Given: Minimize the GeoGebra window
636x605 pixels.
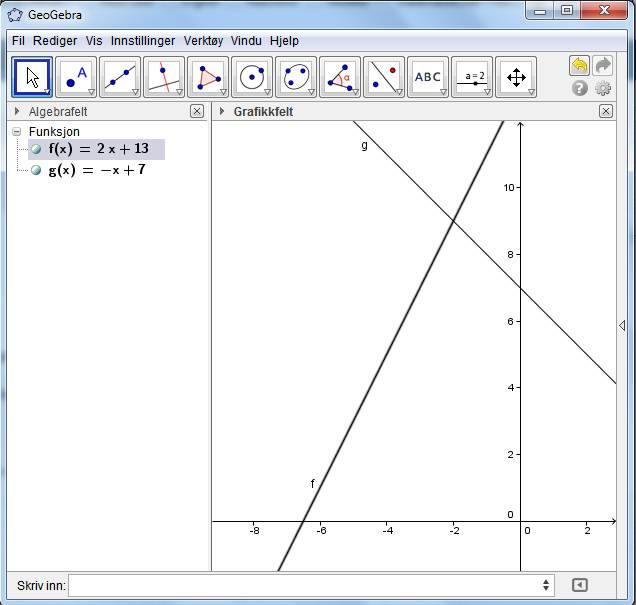Looking at the screenshot, I should click(540, 11).
